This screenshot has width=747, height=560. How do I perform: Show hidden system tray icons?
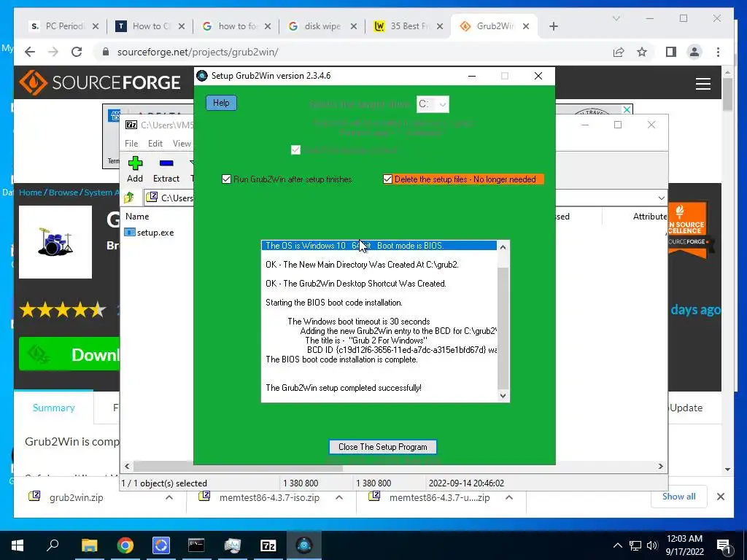(617, 545)
